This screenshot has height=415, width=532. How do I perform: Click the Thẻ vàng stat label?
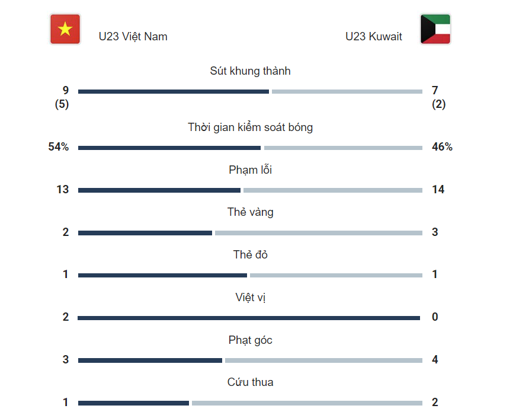250,212
